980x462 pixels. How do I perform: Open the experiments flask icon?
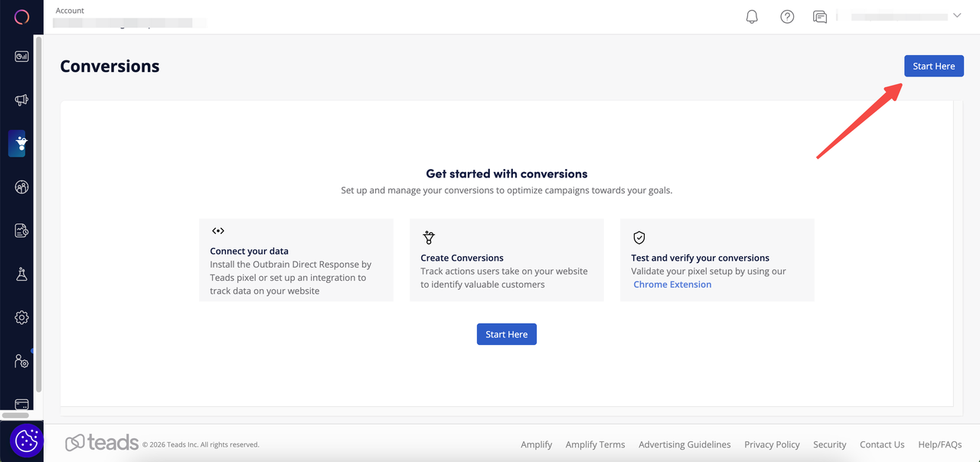(x=21, y=275)
